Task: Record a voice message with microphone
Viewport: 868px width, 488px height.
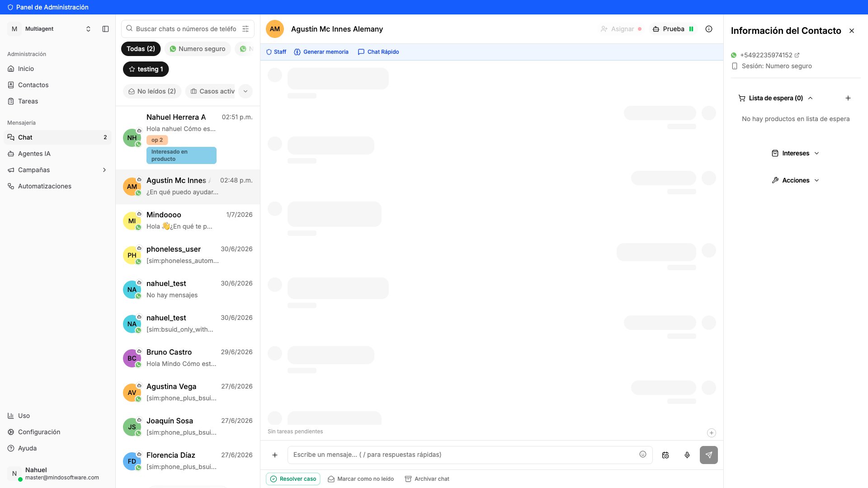Action: point(687,455)
